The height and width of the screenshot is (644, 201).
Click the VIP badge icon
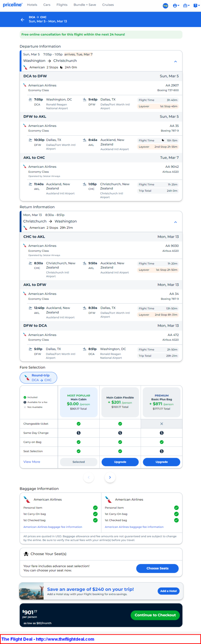pos(165,6)
